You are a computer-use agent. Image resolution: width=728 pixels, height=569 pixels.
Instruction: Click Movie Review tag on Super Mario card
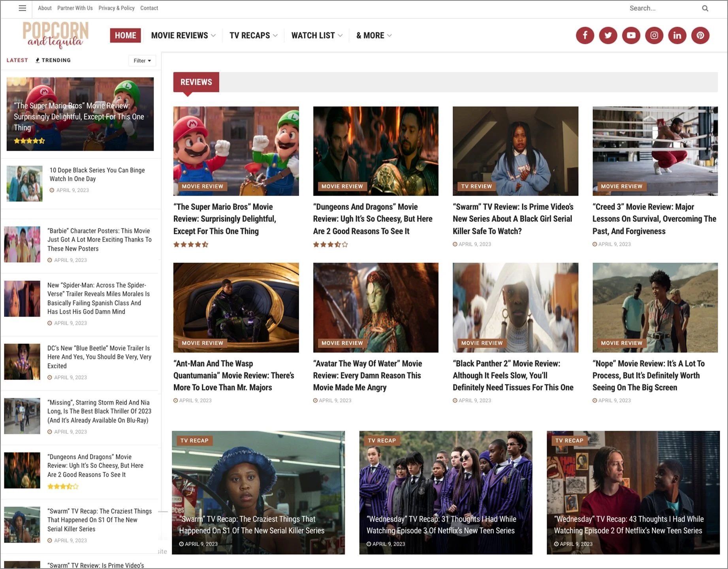coord(203,187)
